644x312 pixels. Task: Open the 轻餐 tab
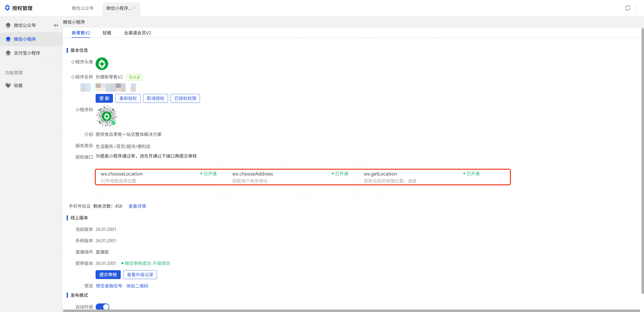click(x=107, y=33)
